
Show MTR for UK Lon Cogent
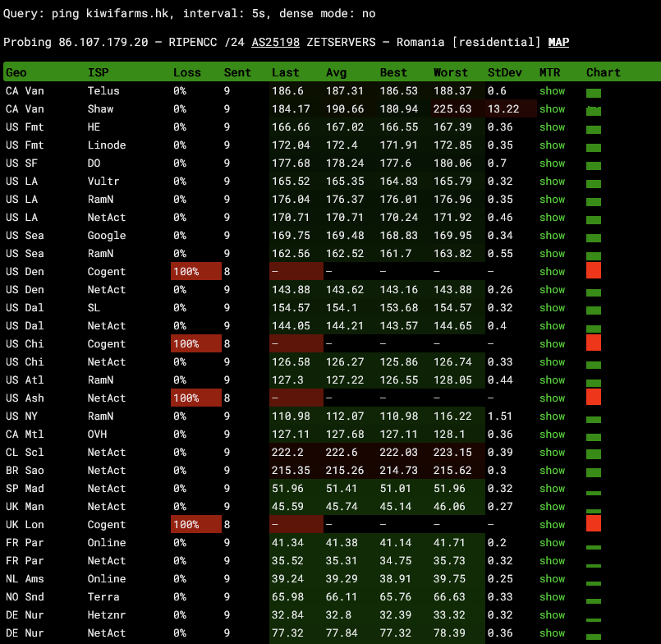point(553,525)
